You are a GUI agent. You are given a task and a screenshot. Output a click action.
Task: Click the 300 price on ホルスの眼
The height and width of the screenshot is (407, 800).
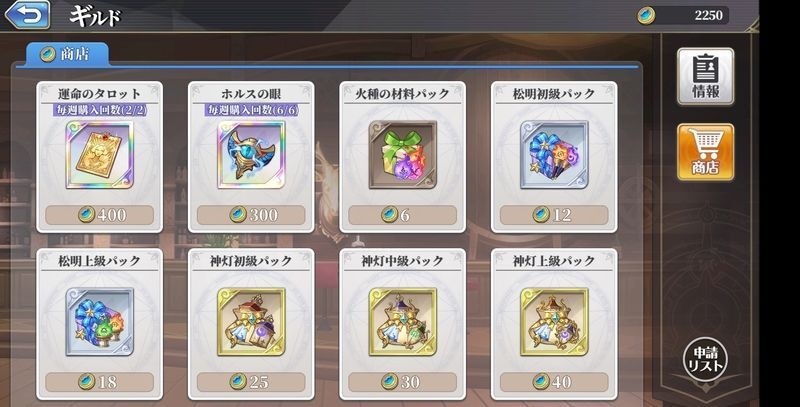251,215
